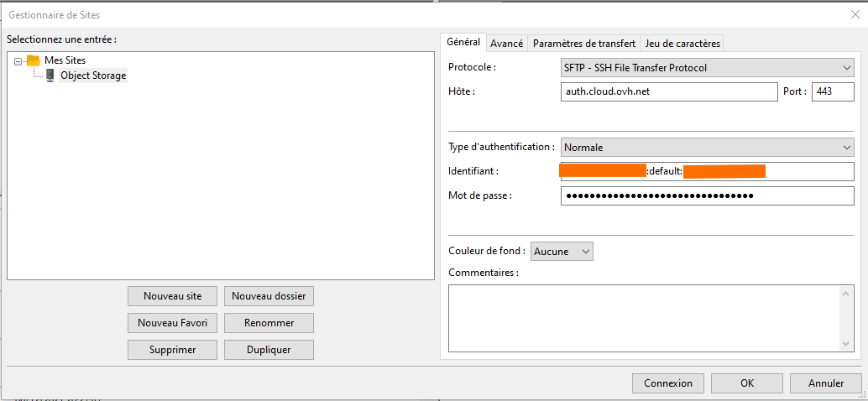This screenshot has height=401, width=868.
Task: Open the Type d'authentification dropdown
Action: [x=707, y=147]
